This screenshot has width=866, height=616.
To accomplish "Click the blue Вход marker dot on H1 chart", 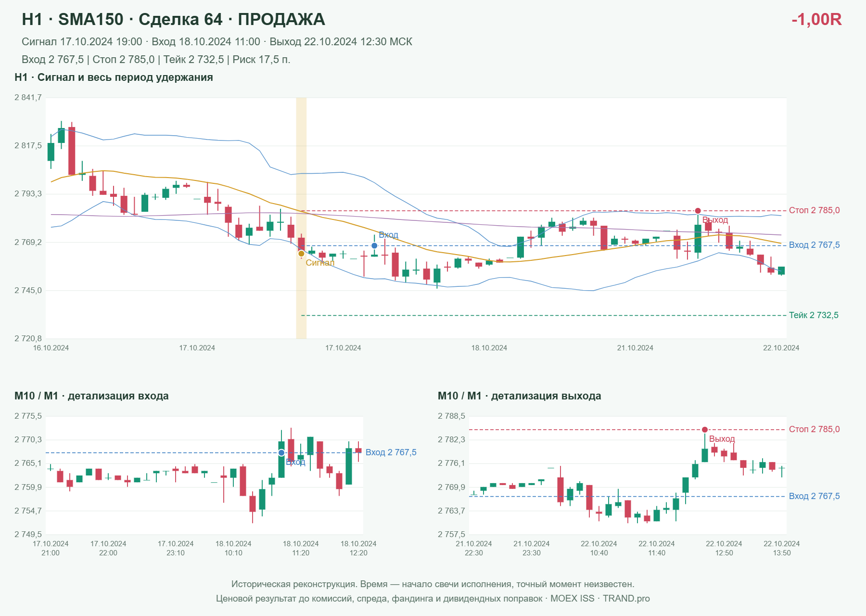I will (x=374, y=246).
